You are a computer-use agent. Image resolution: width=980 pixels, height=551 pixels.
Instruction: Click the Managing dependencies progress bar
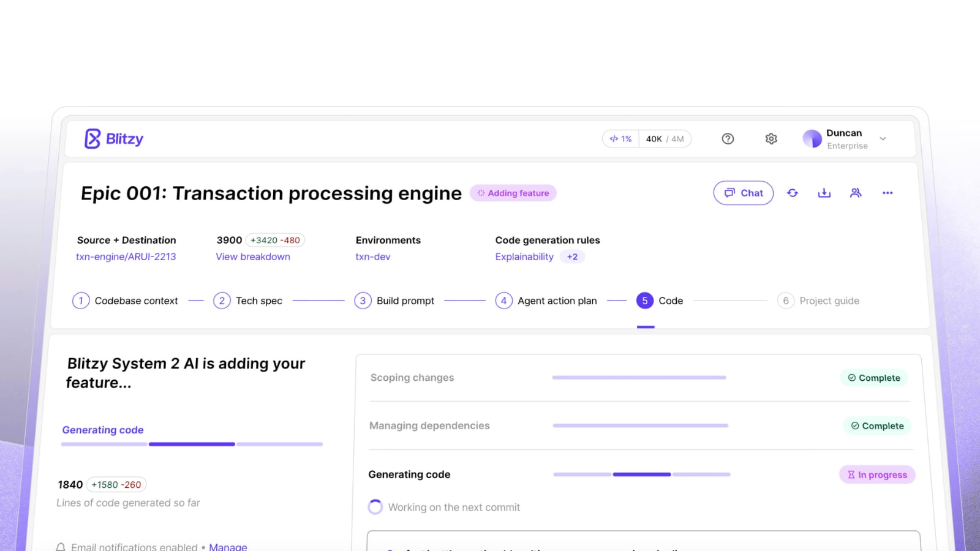[640, 425]
